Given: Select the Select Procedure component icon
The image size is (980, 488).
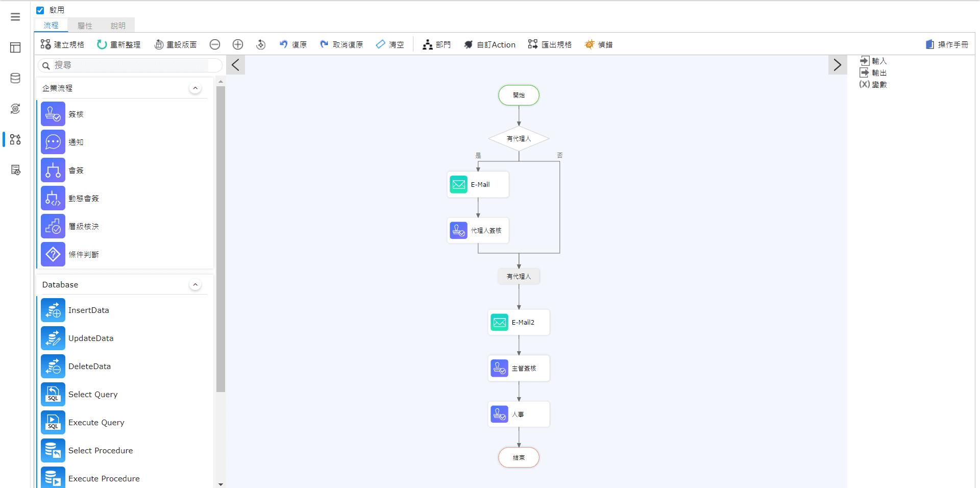Looking at the screenshot, I should [53, 450].
